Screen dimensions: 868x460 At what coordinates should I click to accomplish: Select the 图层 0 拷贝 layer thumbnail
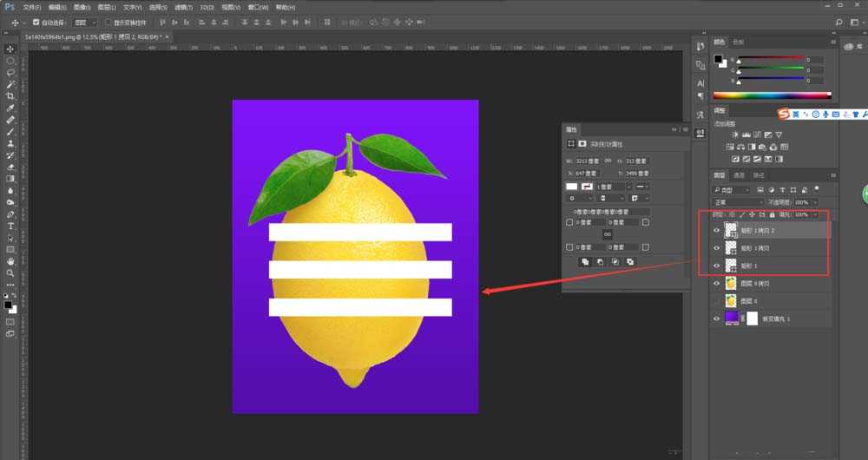pyautogui.click(x=731, y=284)
